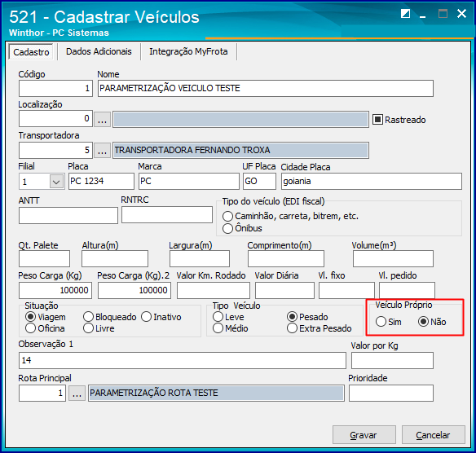
Task: Switch to the Cadastro tab
Action: click(x=31, y=52)
